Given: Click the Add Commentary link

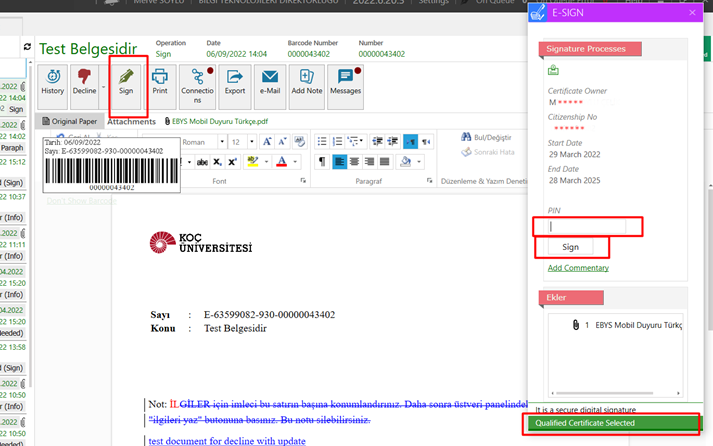Looking at the screenshot, I should coord(578,268).
